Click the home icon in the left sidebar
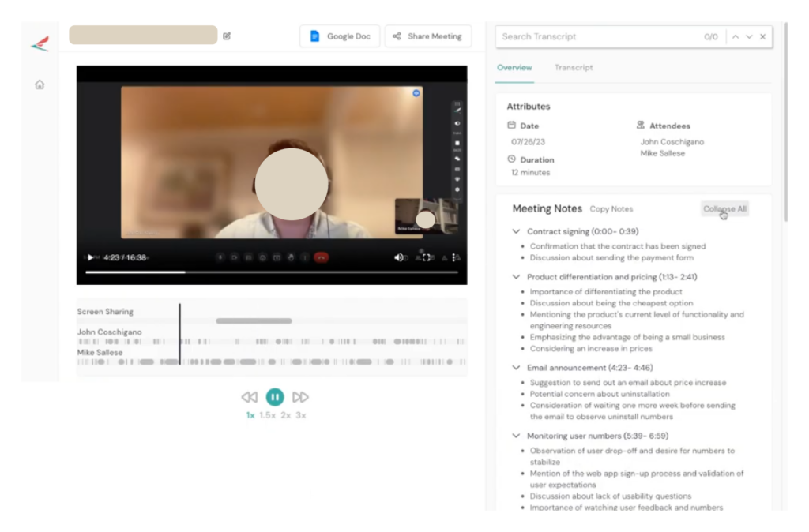This screenshot has height=532, width=809. coord(38,84)
